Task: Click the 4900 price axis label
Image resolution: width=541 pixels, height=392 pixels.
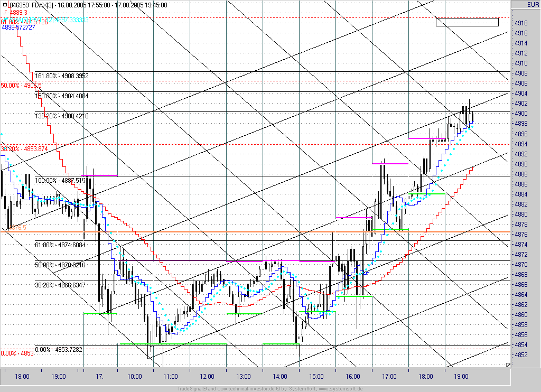Action: (521, 114)
